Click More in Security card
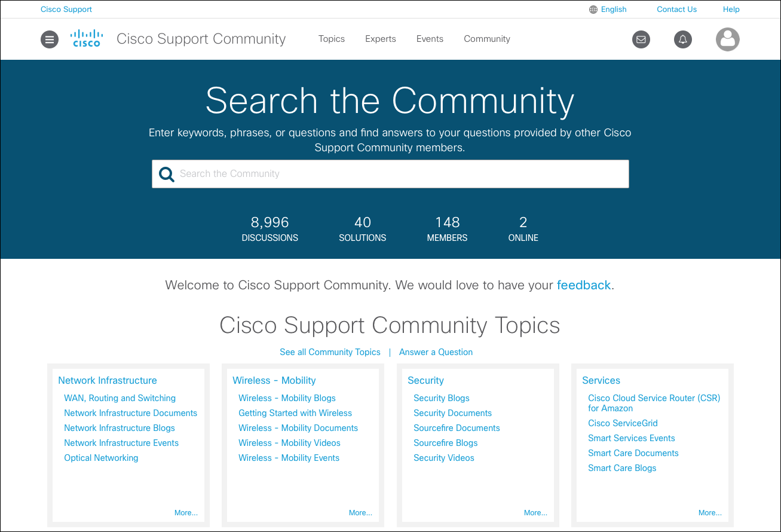The height and width of the screenshot is (532, 781). pos(535,513)
